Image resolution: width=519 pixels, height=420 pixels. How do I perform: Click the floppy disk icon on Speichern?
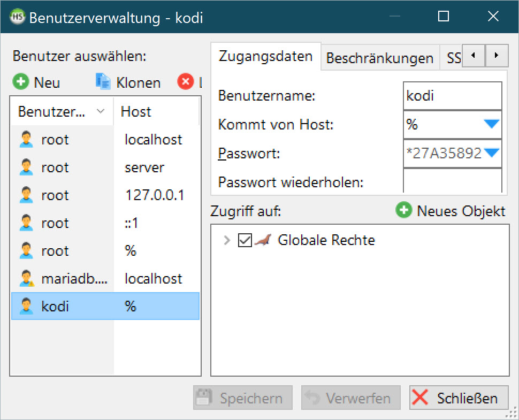click(203, 397)
